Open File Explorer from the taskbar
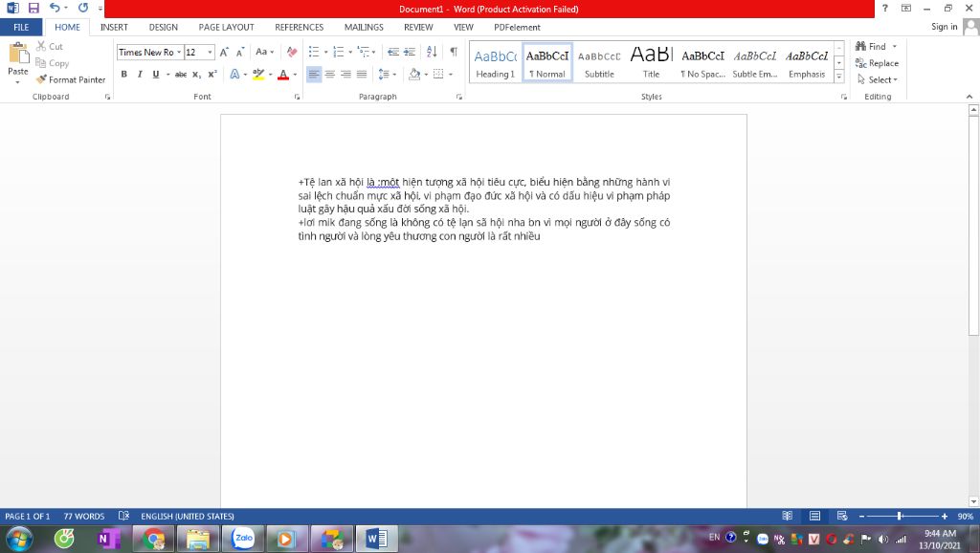This screenshot has width=980, height=553. point(198,539)
